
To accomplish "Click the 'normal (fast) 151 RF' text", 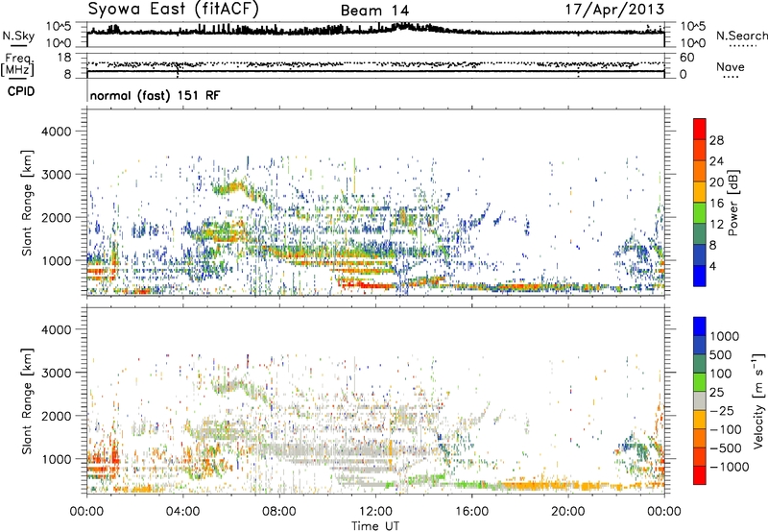I will [155, 95].
